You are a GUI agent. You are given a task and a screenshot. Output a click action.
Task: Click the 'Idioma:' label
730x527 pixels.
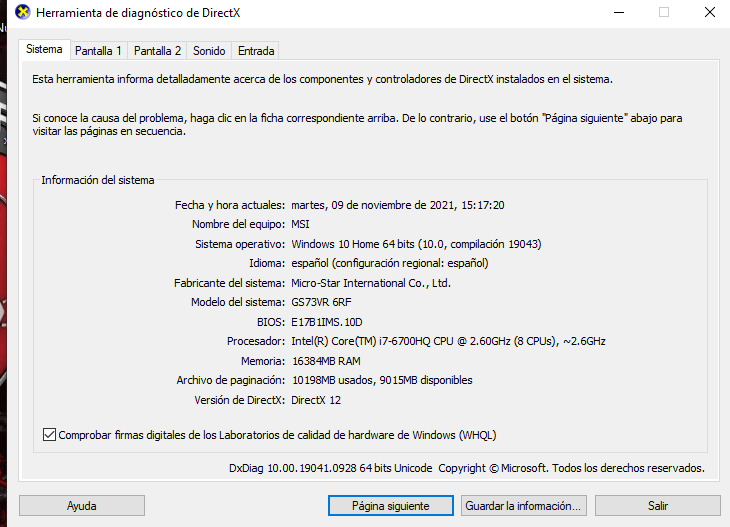coord(267,264)
